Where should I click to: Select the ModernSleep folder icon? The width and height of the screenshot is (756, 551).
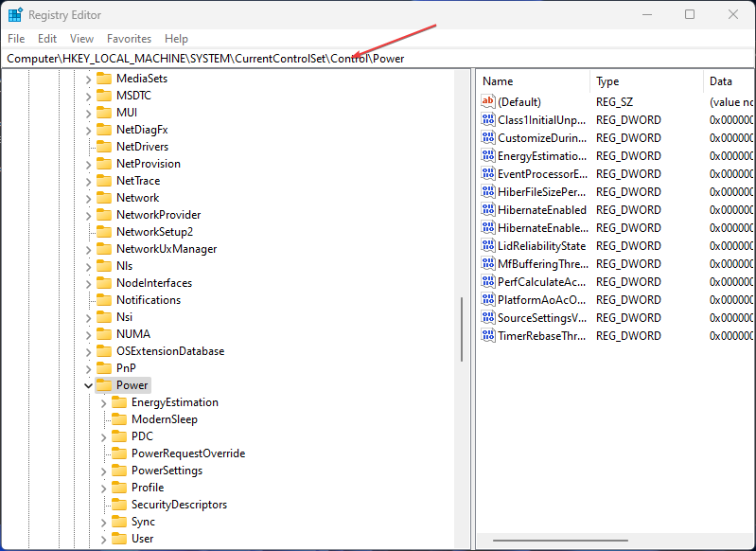(x=119, y=419)
